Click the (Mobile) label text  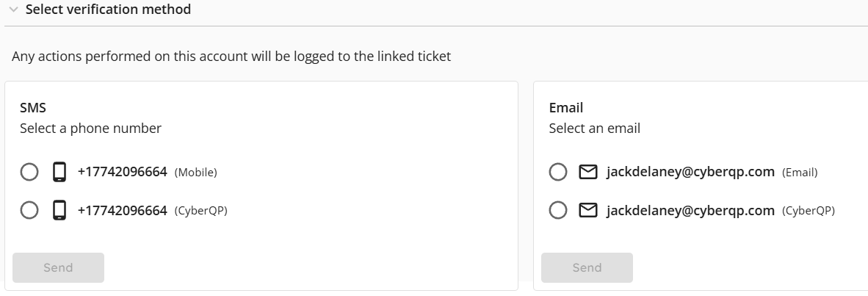(196, 173)
